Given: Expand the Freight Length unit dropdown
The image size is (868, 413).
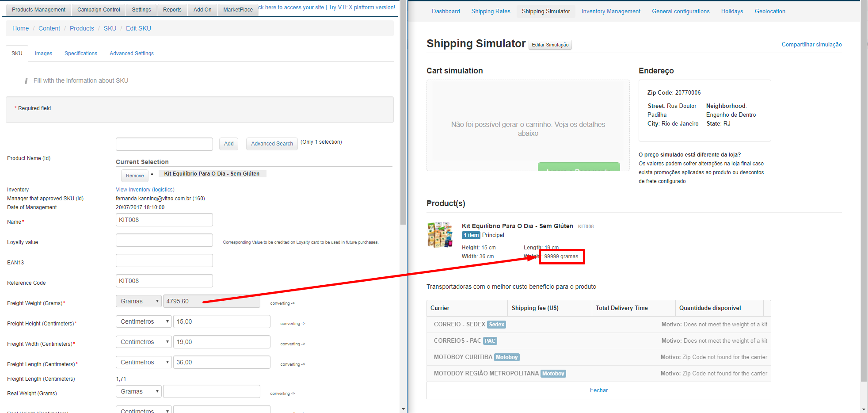Looking at the screenshot, I should point(144,362).
